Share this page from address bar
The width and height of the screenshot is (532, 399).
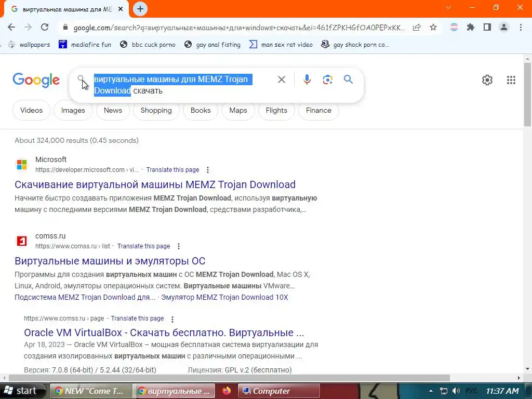[417, 28]
